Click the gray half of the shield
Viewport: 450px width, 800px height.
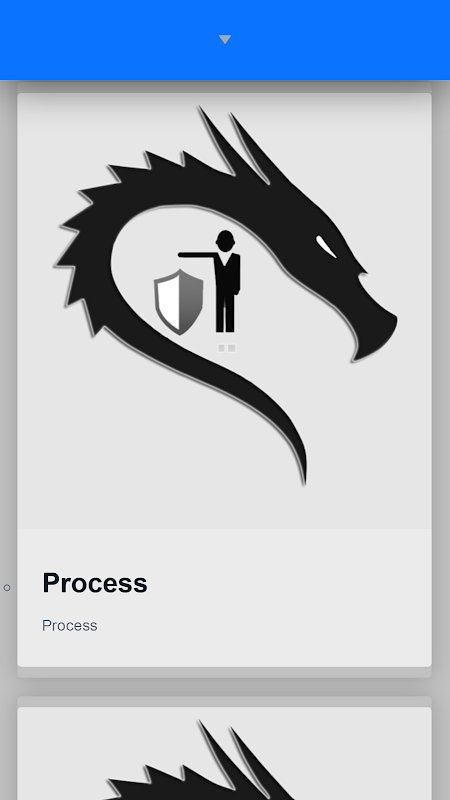click(x=191, y=302)
